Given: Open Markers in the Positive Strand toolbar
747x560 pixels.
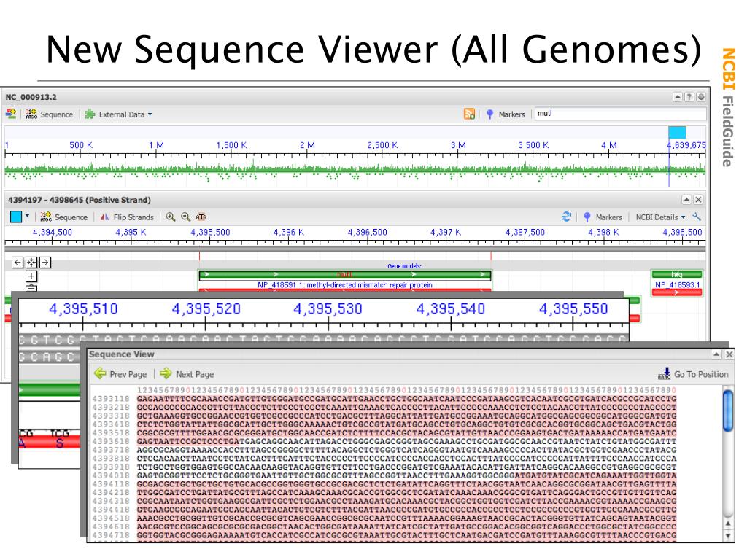Looking at the screenshot, I should coord(603,217).
